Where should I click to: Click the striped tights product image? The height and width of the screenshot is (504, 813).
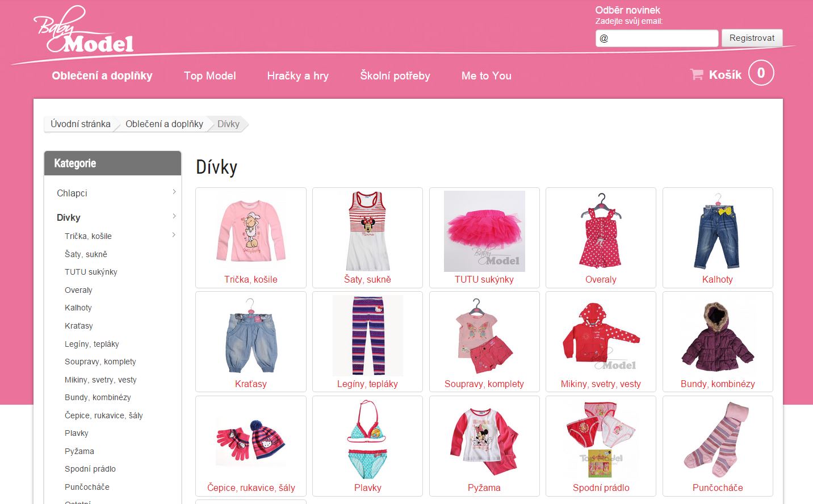pos(718,440)
